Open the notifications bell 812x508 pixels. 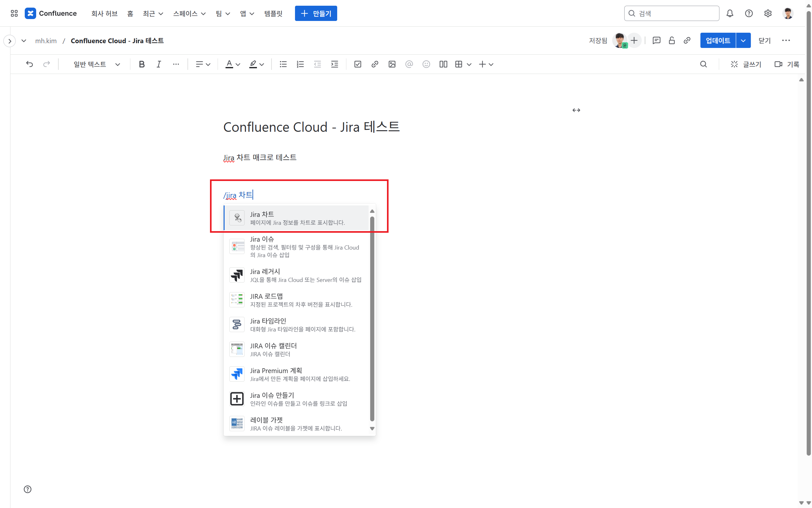pyautogui.click(x=730, y=13)
